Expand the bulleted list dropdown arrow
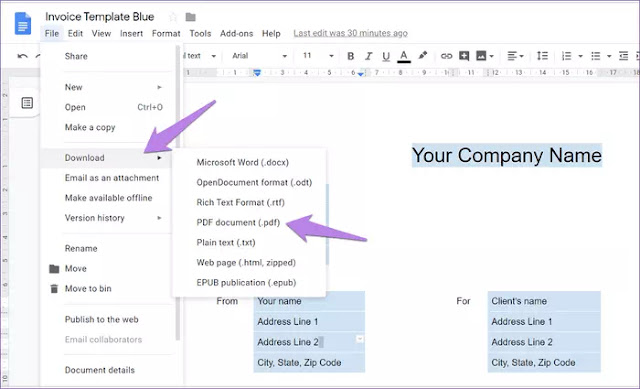The height and width of the screenshot is (389, 640). pyautogui.click(x=609, y=56)
